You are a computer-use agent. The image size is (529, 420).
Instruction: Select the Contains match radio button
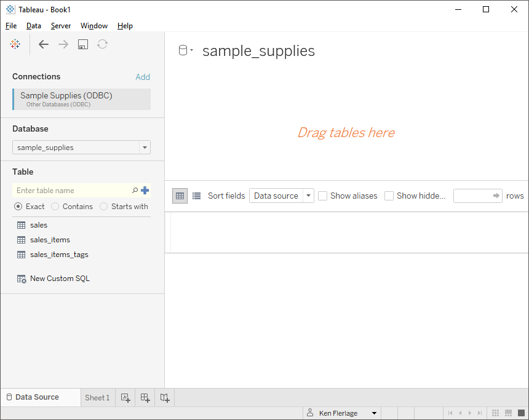point(55,207)
